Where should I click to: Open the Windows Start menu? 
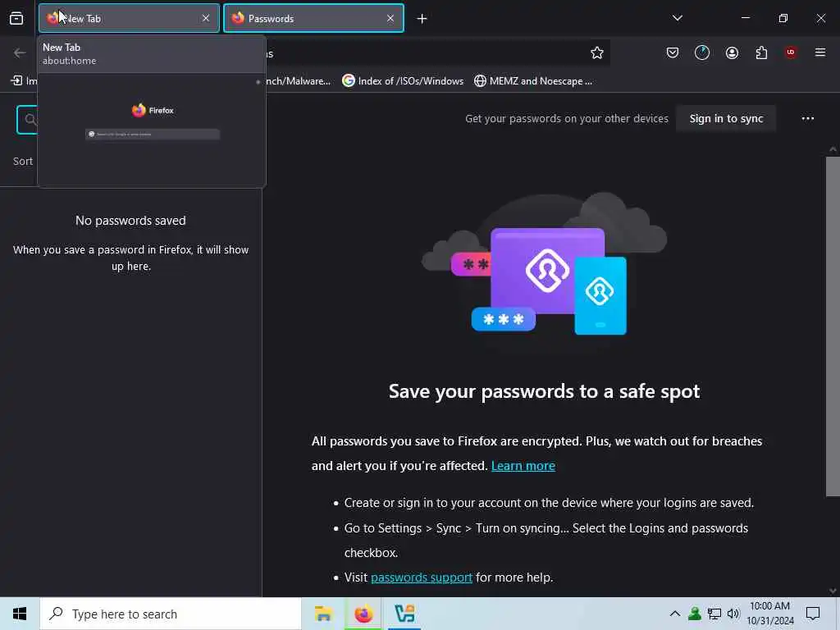click(20, 614)
